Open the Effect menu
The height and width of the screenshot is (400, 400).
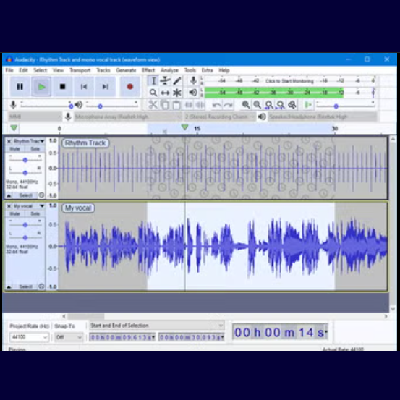[x=148, y=70]
